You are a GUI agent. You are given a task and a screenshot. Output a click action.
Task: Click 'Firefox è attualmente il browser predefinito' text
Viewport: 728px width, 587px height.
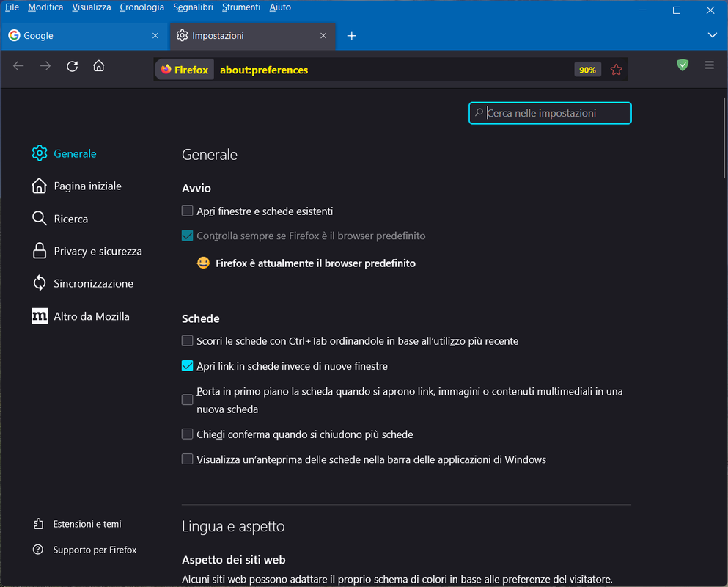pos(315,263)
